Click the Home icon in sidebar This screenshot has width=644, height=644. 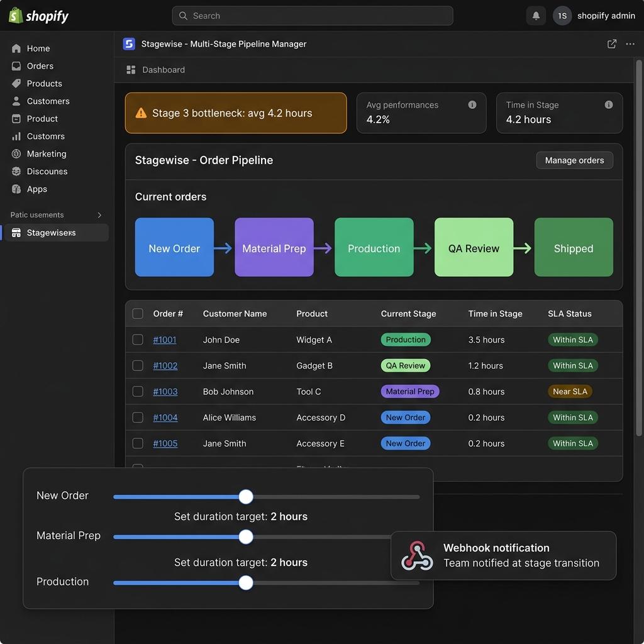pyautogui.click(x=16, y=48)
